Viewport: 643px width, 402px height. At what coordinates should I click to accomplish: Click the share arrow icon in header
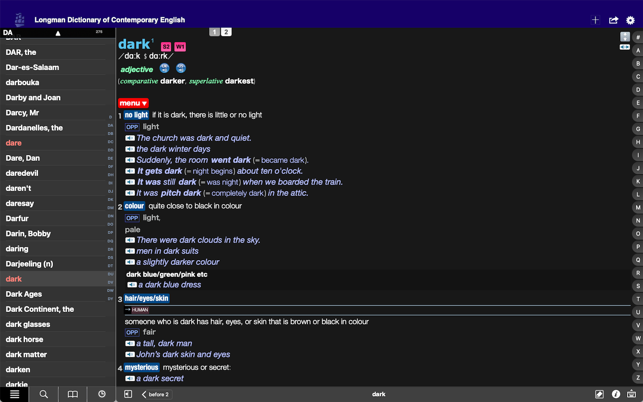click(613, 20)
